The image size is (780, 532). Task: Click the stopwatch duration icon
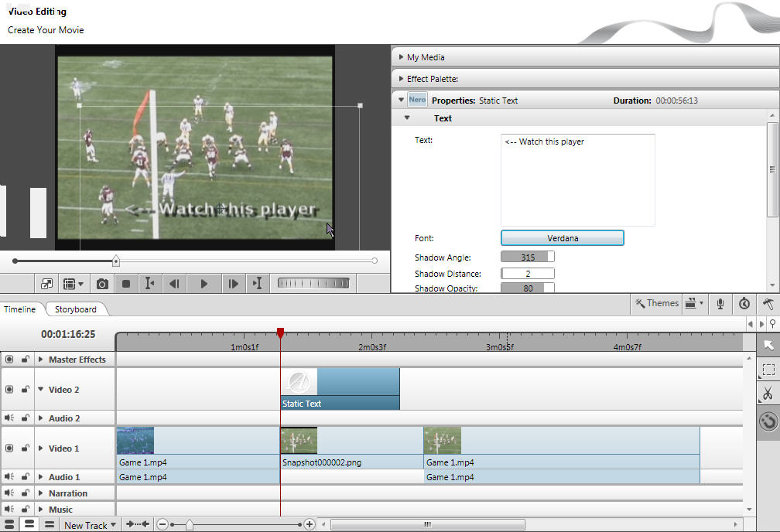click(744, 304)
